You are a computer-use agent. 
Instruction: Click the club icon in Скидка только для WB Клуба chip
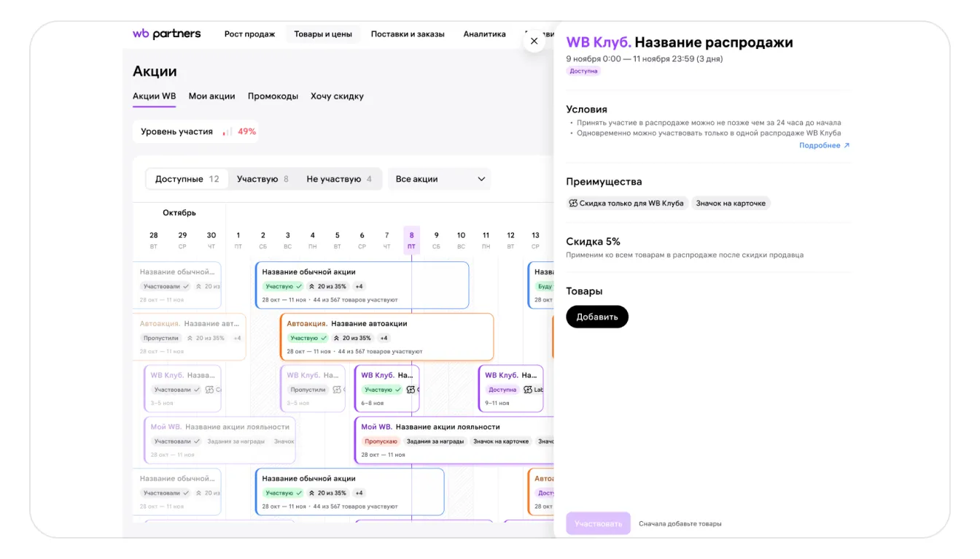(x=573, y=204)
